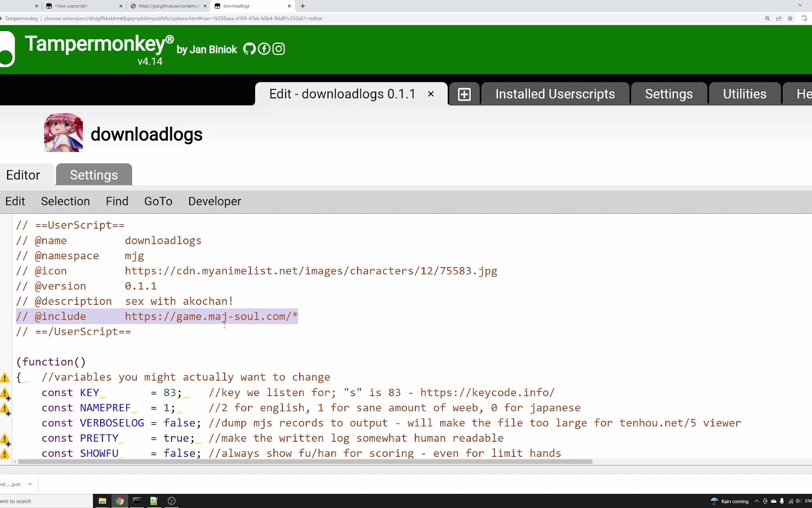Click the new userscript plus icon tab

click(464, 94)
